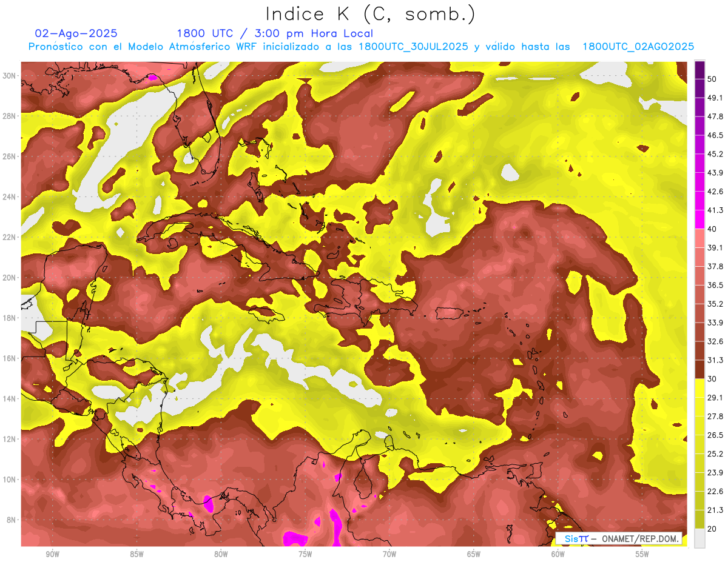728x562 pixels.
Task: Click the '30N' latitude label
Action: pyautogui.click(x=10, y=76)
